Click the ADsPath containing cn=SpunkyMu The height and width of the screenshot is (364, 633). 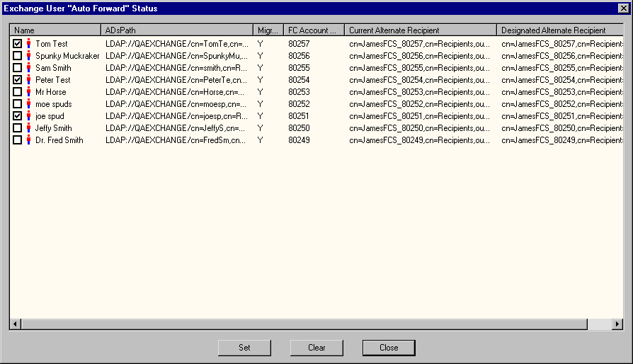pos(177,56)
